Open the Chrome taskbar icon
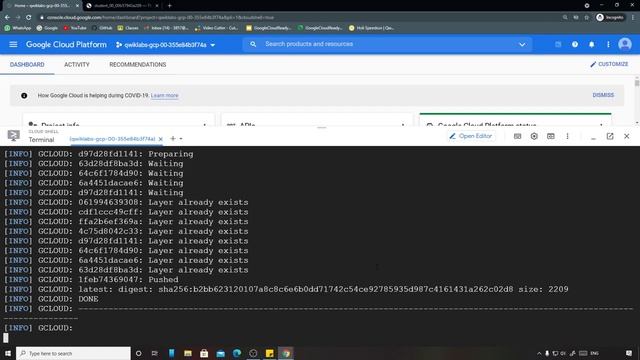This screenshot has width=640, height=360. click(x=286, y=353)
